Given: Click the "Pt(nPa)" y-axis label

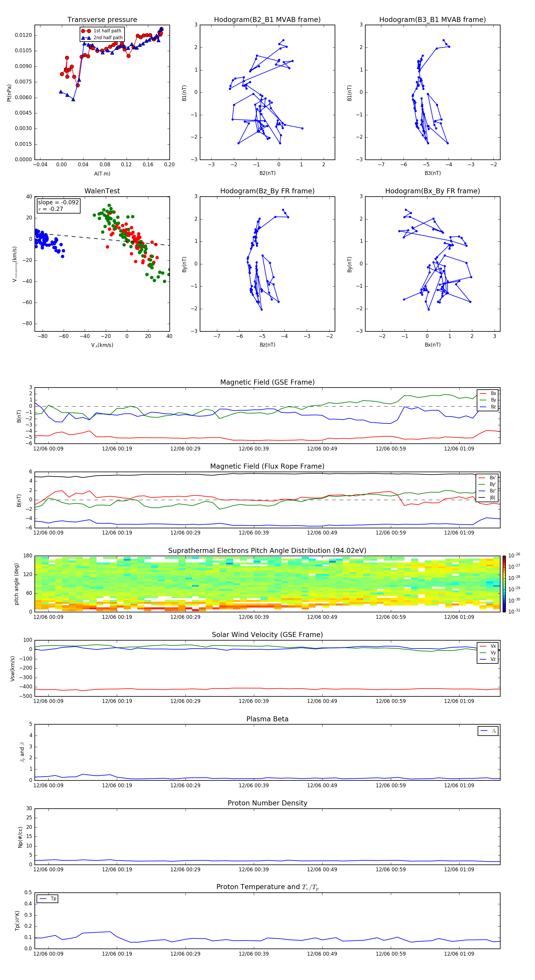Looking at the screenshot, I should (x=9, y=93).
